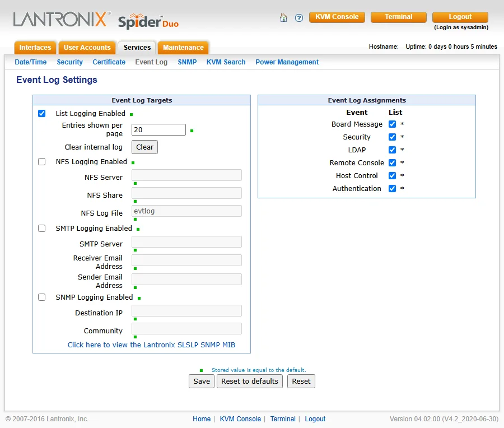
Task: Uncheck Authentication list checkbox
Action: [392, 188]
